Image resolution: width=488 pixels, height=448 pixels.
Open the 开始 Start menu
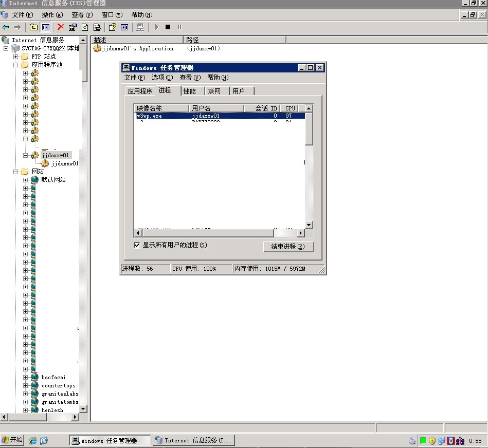click(12, 440)
